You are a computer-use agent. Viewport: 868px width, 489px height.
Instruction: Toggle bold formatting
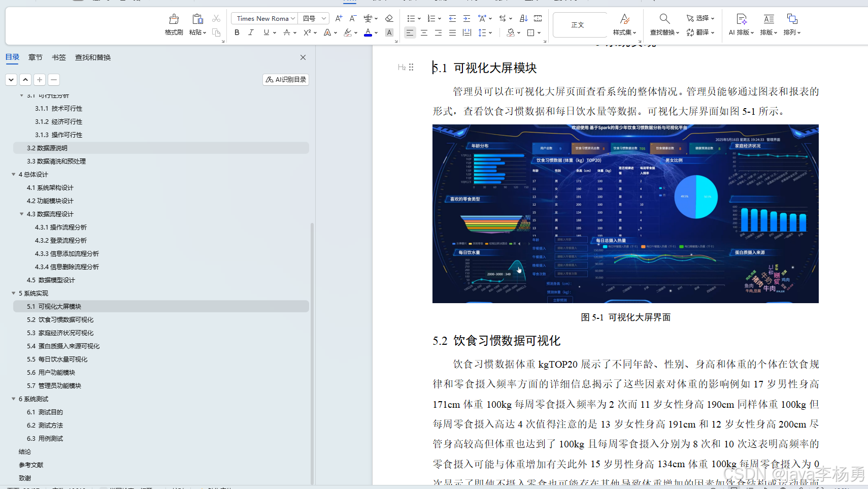click(237, 32)
